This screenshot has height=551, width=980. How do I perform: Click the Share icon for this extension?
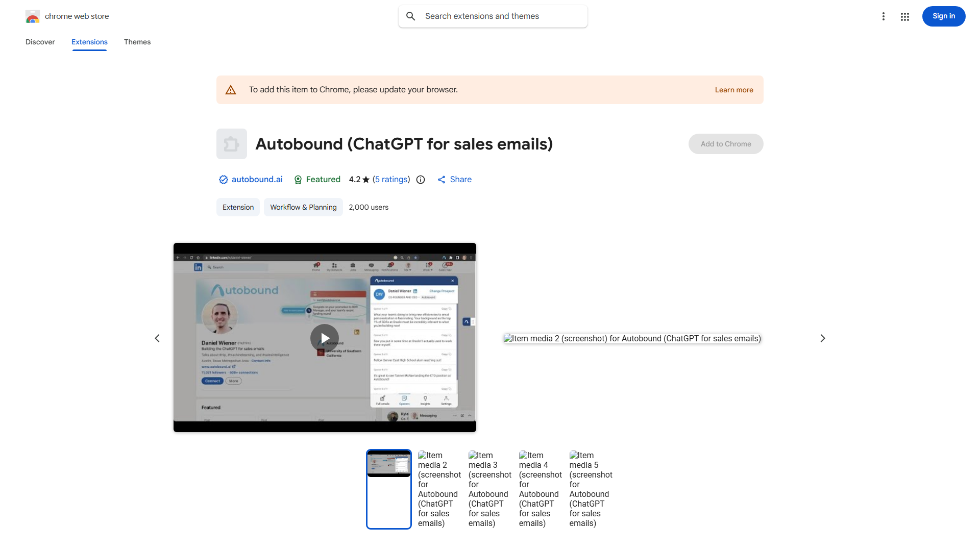pos(442,179)
